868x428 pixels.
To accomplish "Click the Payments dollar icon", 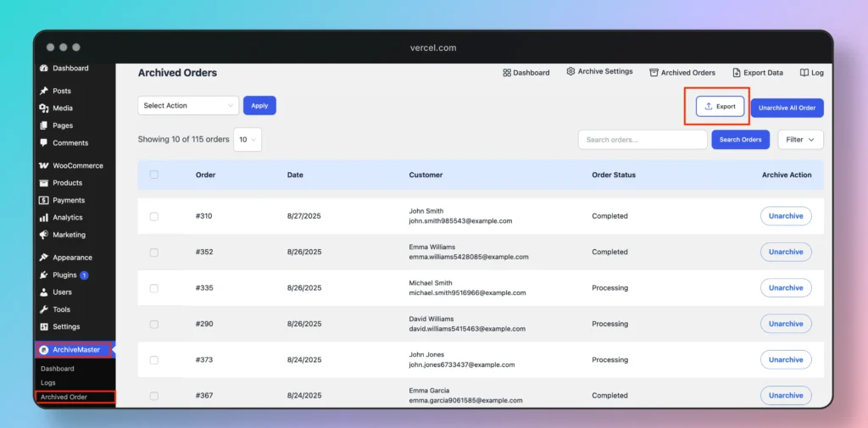I will [x=44, y=200].
